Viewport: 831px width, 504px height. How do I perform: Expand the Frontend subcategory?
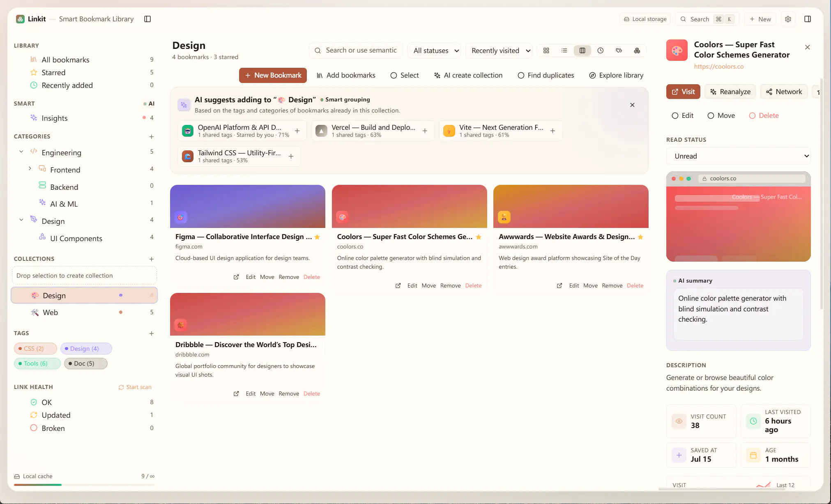(x=30, y=168)
